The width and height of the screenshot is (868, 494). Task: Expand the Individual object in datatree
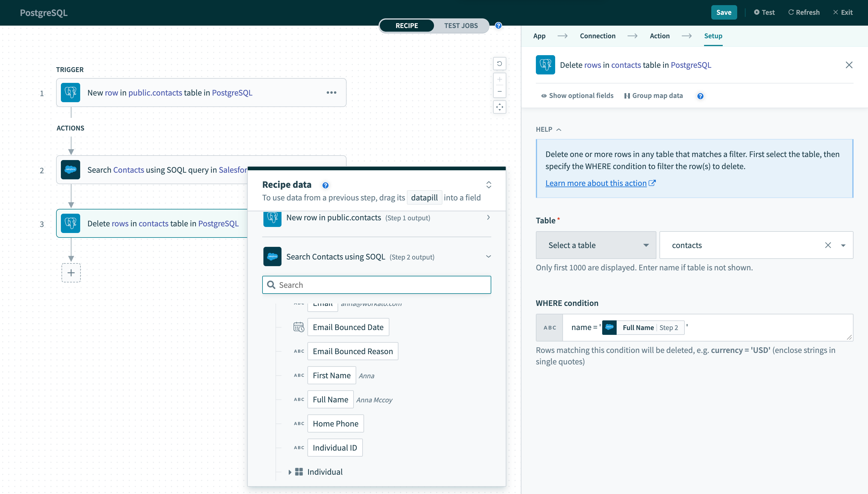click(290, 472)
